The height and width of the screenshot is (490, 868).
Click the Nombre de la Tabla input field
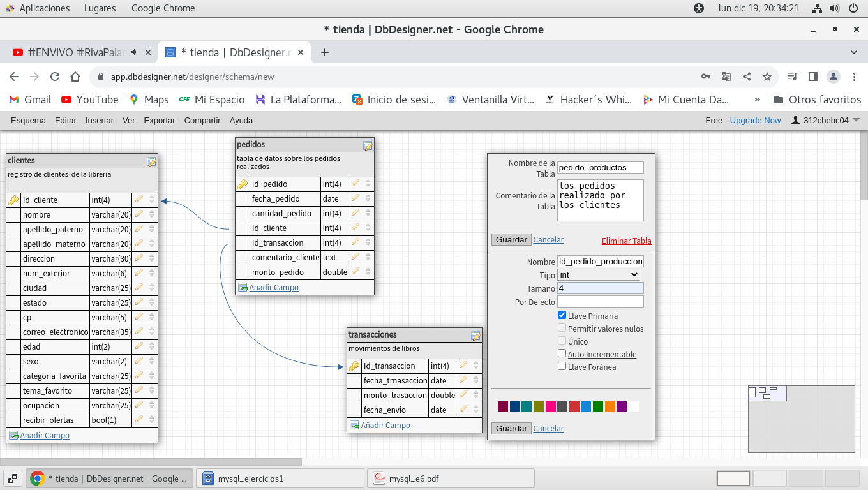(600, 167)
